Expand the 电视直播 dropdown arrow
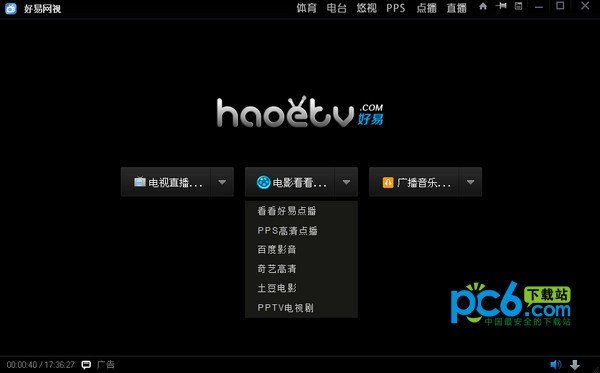 222,182
